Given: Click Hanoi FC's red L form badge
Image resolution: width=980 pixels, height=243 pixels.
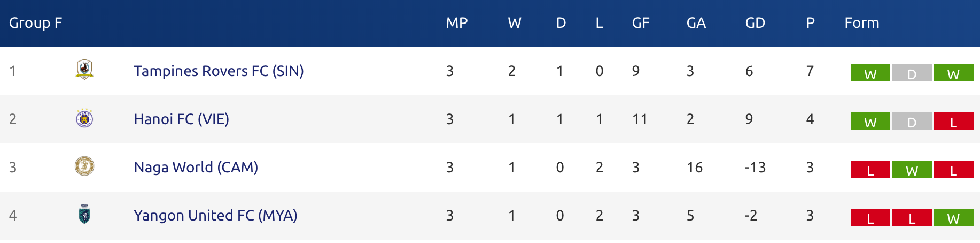Looking at the screenshot, I should [x=953, y=122].
